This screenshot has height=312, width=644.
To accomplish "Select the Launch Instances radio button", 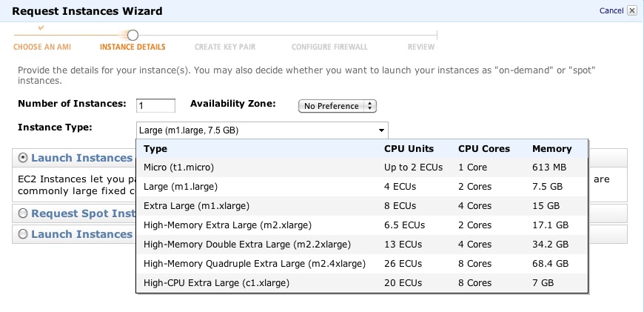I will [x=23, y=158].
